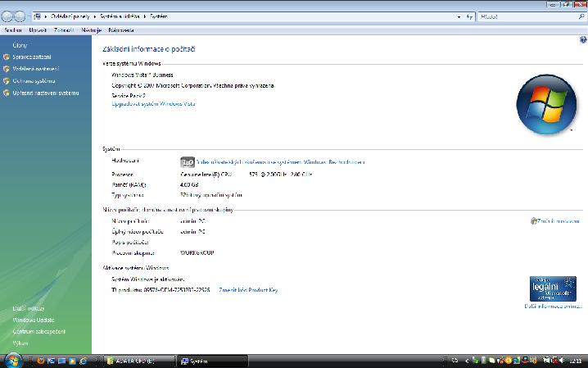This screenshot has height=368, width=588.
Task: Click the Back navigation button
Action: point(7,16)
